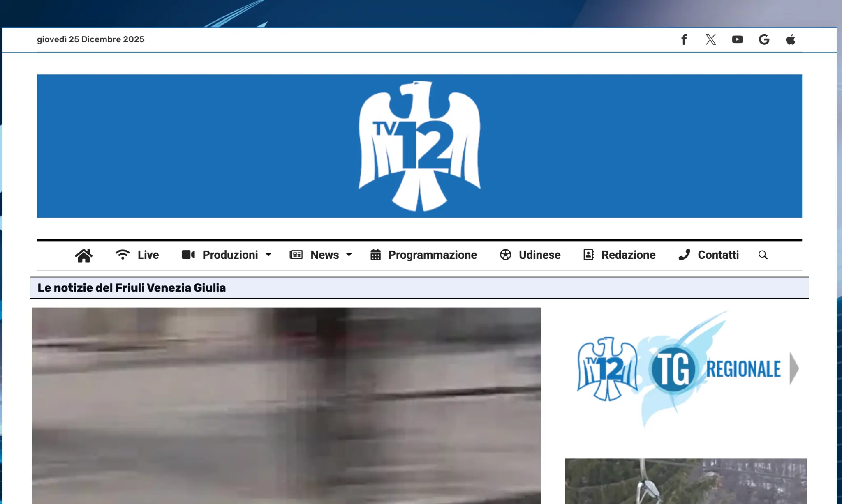
Task: Click the Google icon in top bar
Action: tap(764, 39)
